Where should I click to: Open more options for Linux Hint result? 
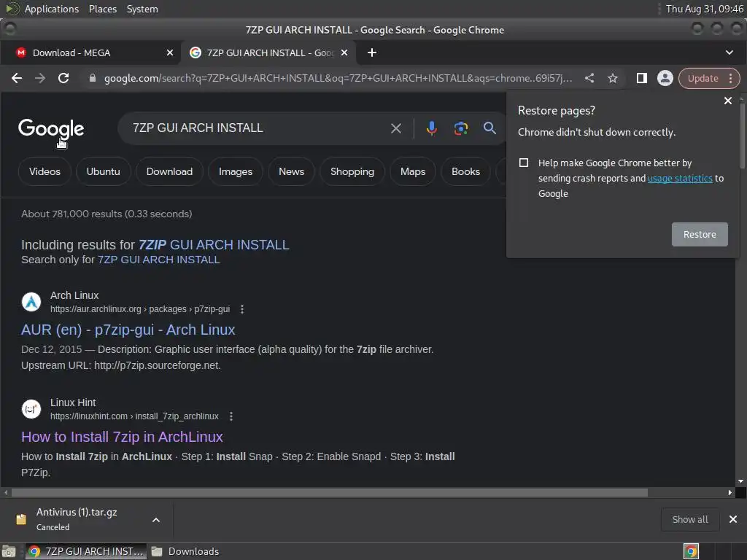pos(231,416)
